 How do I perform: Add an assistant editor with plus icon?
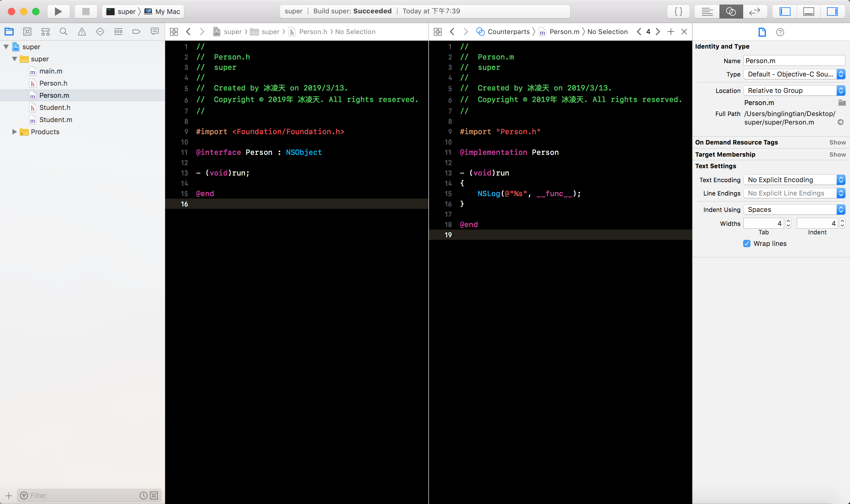click(671, 32)
